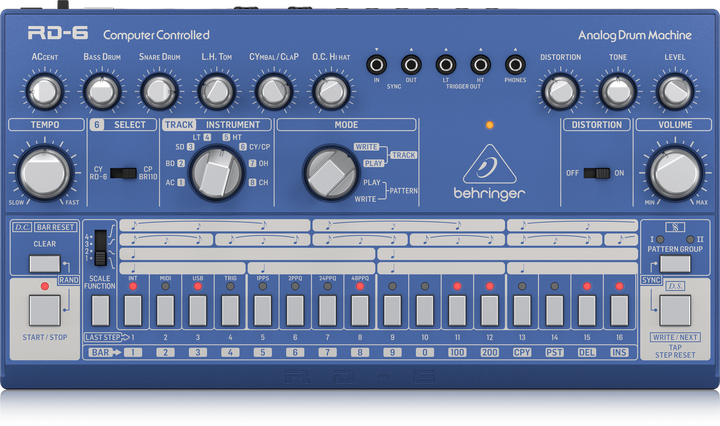Click the Level knob
This screenshot has height=426, width=720.
[675, 91]
